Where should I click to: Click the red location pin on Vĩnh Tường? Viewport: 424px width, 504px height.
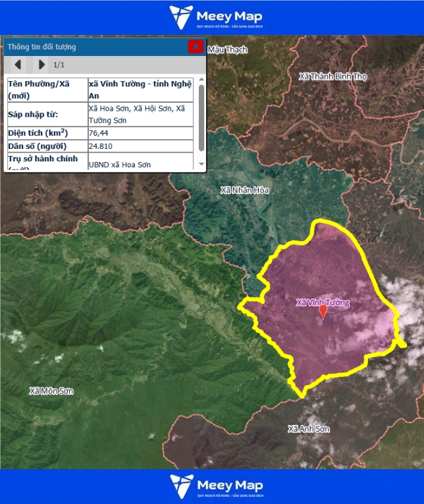(x=323, y=312)
